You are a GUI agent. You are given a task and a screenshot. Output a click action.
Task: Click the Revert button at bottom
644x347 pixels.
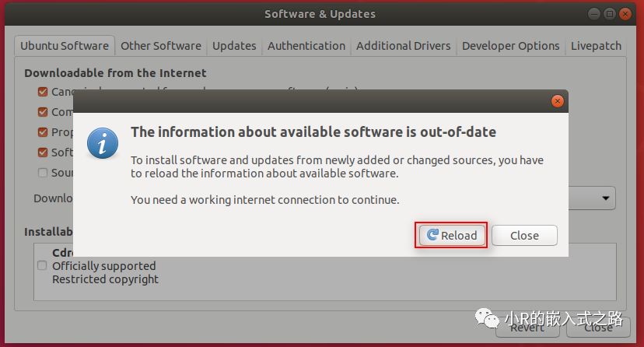click(x=528, y=328)
